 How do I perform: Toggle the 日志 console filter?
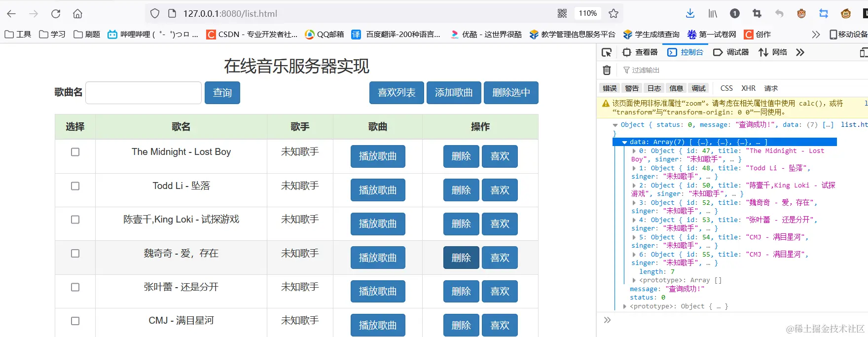click(x=654, y=88)
